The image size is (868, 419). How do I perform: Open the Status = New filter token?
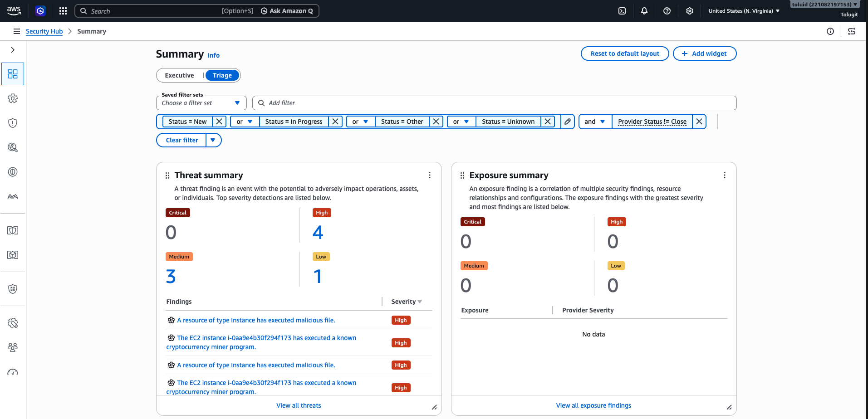pyautogui.click(x=187, y=122)
